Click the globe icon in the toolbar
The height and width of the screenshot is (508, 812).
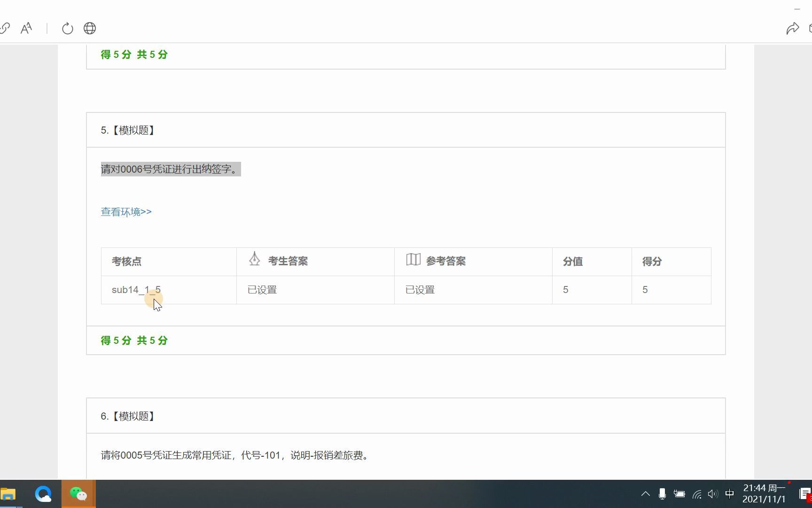pyautogui.click(x=90, y=28)
